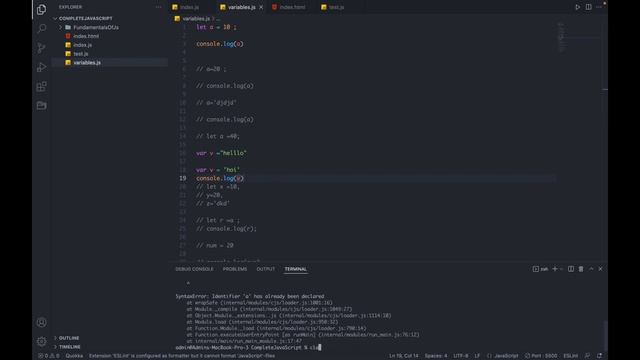Expand the FundamentalsOfJs folder

[x=96, y=27]
